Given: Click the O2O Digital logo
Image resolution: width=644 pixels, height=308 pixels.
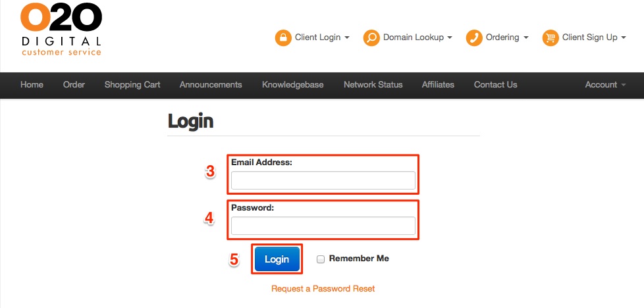Looking at the screenshot, I should click(x=61, y=29).
